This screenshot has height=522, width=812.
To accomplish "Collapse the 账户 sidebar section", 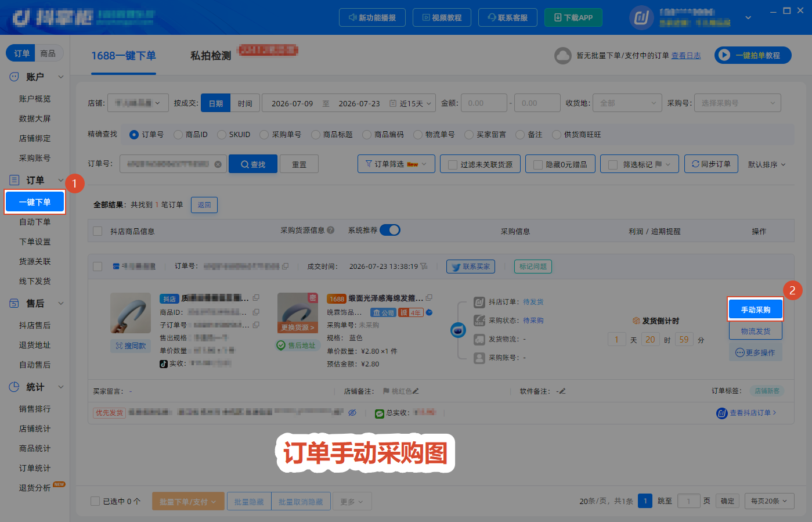I will coord(61,77).
